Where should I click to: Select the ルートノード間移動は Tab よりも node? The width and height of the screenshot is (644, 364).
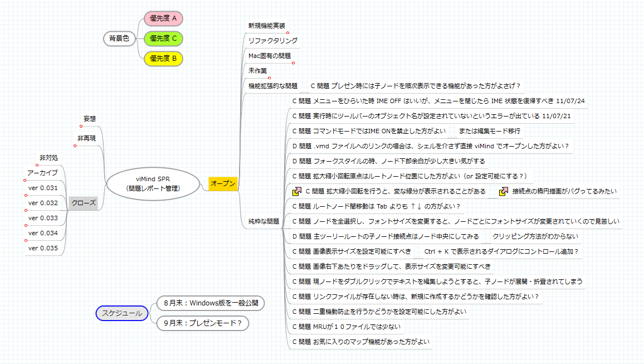tap(376, 207)
